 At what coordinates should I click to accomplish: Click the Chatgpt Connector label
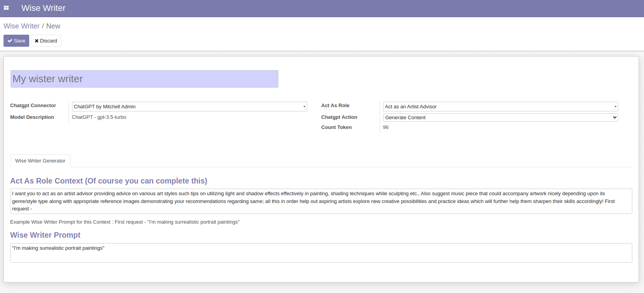(33, 106)
